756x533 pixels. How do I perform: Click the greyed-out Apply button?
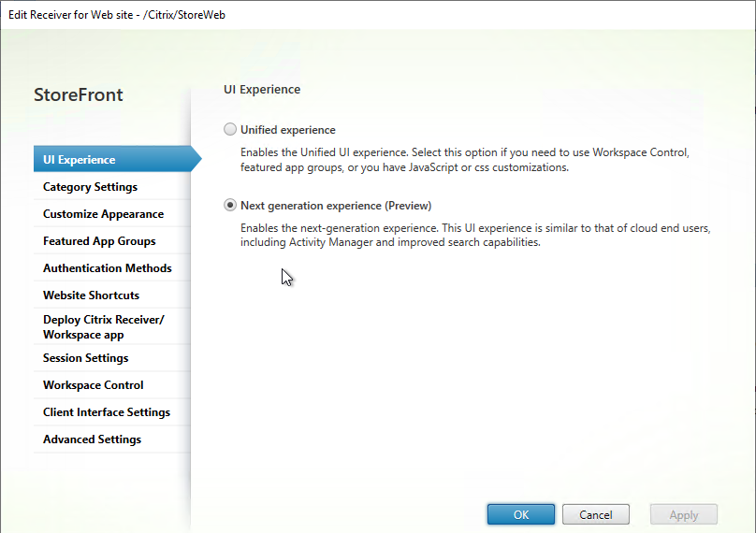pyautogui.click(x=684, y=514)
